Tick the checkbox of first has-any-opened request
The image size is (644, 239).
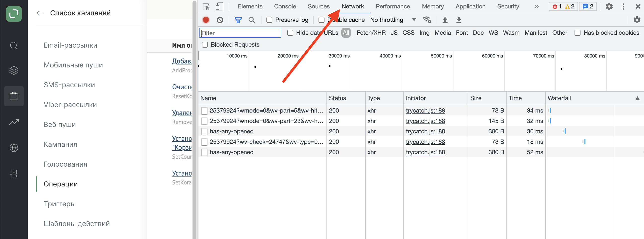tap(204, 132)
